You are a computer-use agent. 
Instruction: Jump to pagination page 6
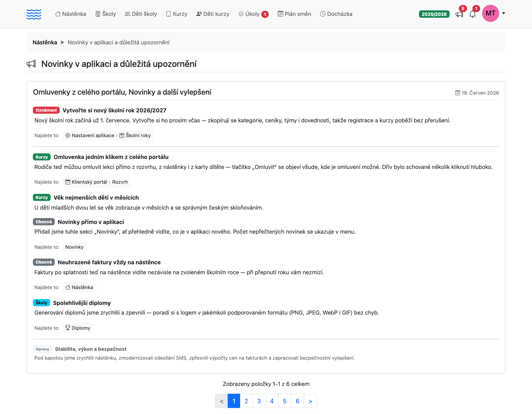297,401
